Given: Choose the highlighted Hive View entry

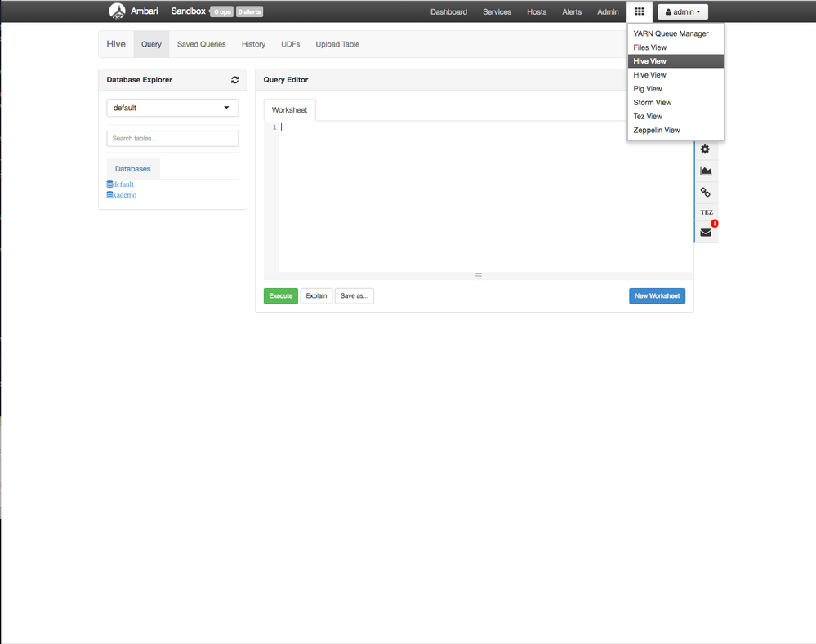Looking at the screenshot, I should (676, 61).
